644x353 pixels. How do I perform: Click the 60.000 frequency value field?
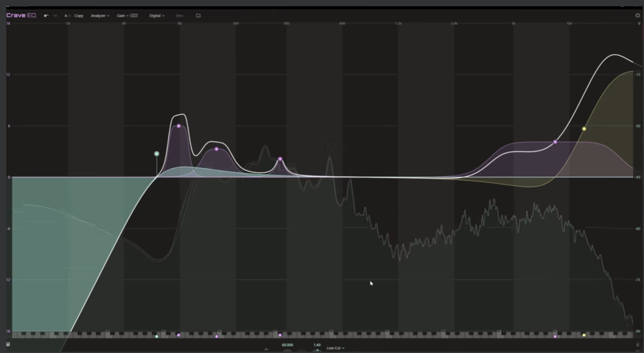[287, 345]
